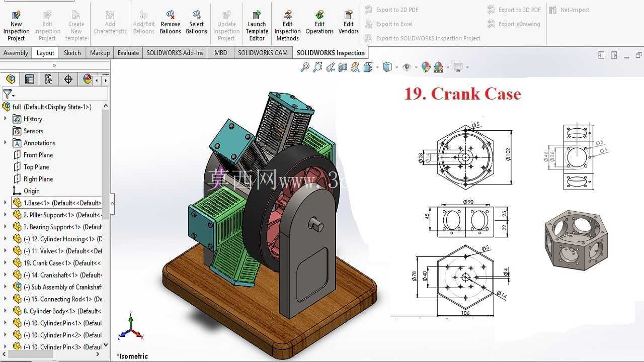The width and height of the screenshot is (644, 362).
Task: Open View Settings dropdown arrow
Action: 467,67
